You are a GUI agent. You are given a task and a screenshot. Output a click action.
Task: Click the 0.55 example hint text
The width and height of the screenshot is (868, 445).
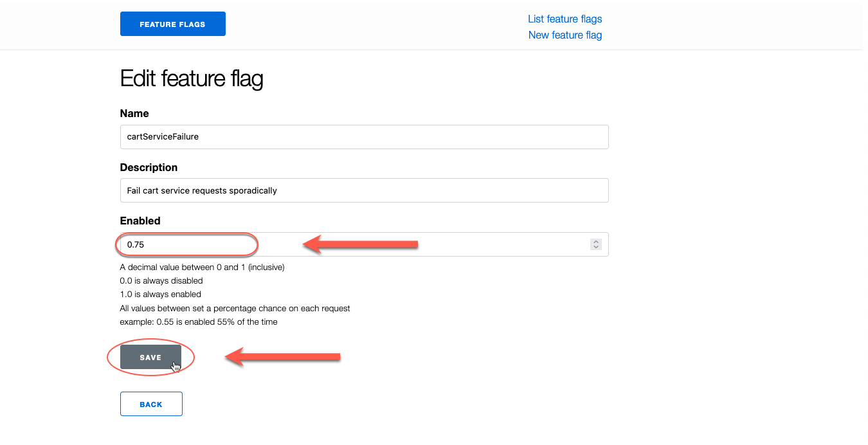point(199,322)
